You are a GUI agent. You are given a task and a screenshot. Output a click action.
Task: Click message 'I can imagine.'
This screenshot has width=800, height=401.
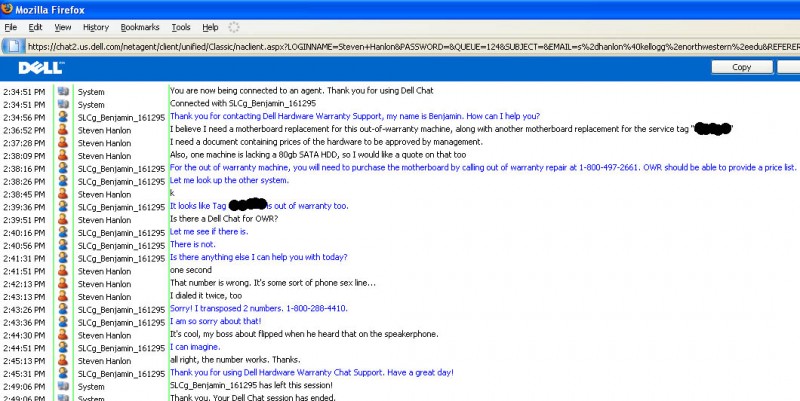(x=195, y=347)
